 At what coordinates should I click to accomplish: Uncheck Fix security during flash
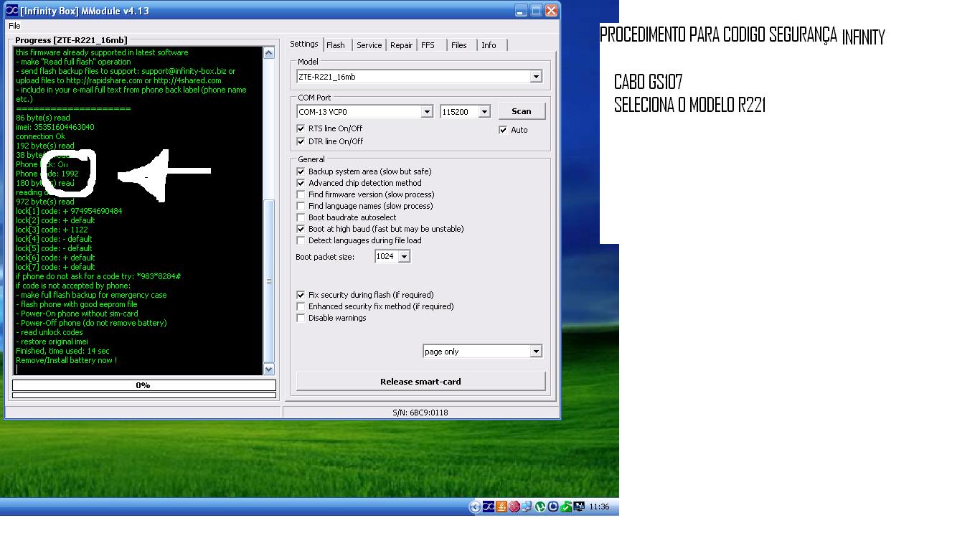pos(301,295)
